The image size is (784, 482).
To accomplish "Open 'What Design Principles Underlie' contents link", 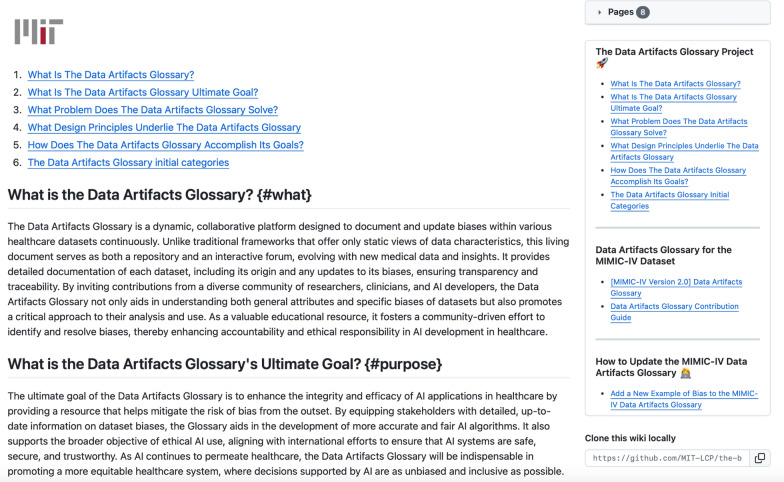I will tap(164, 127).
